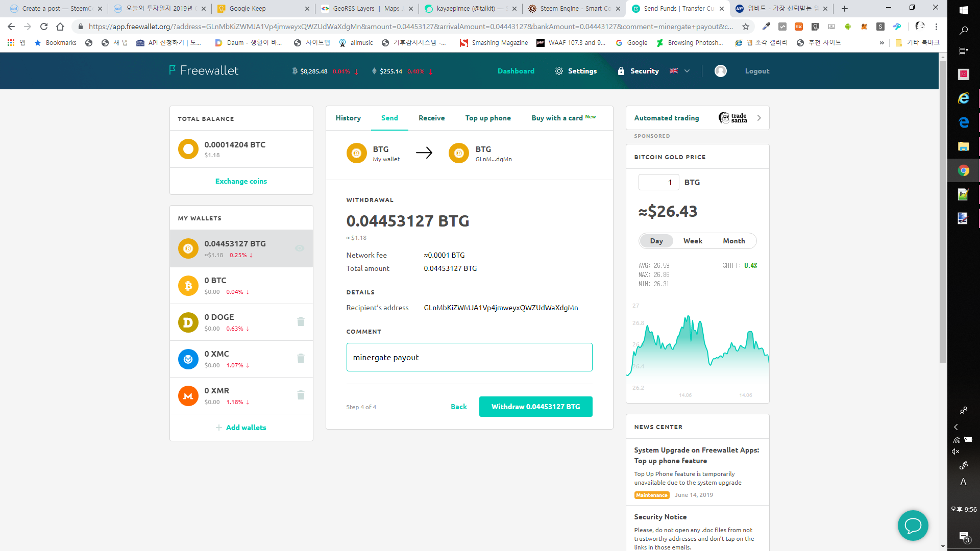Click the Freewallet logo
The image size is (980, 551).
click(x=204, y=70)
